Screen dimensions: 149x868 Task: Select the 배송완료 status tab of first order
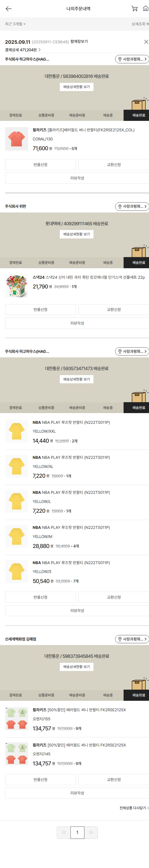click(x=138, y=115)
